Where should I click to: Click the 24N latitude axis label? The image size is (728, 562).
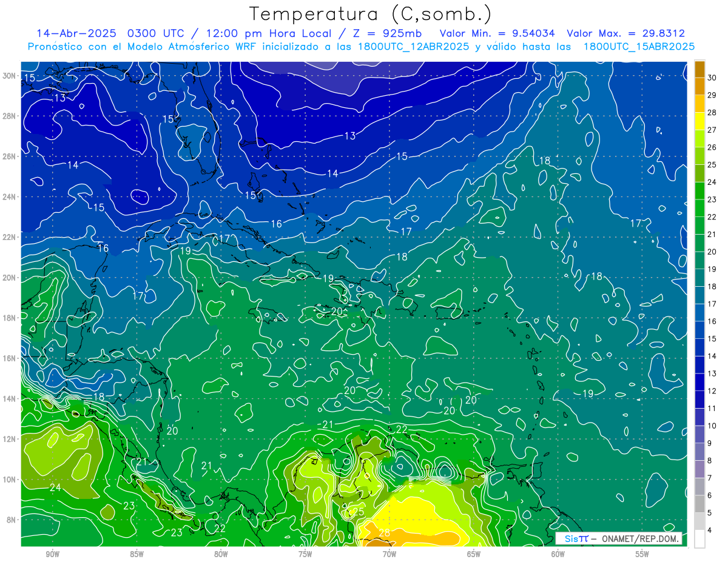[9, 196]
